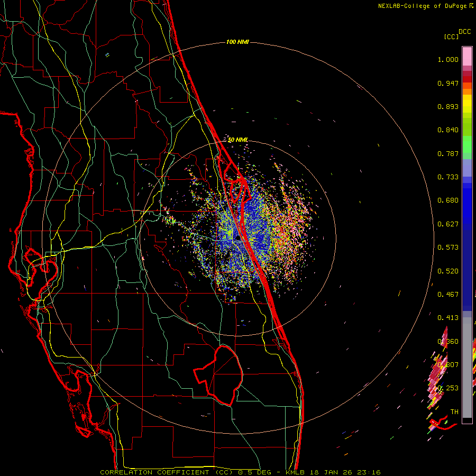Click the KMLB radar site marker at the rings' center

pyautogui.click(x=237, y=239)
